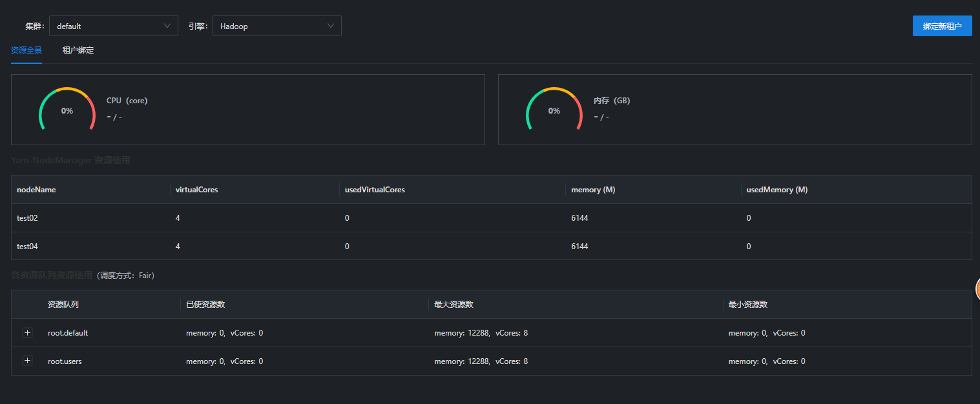
Task: Click usedVirtualCores value 0 for test04
Action: (347, 247)
